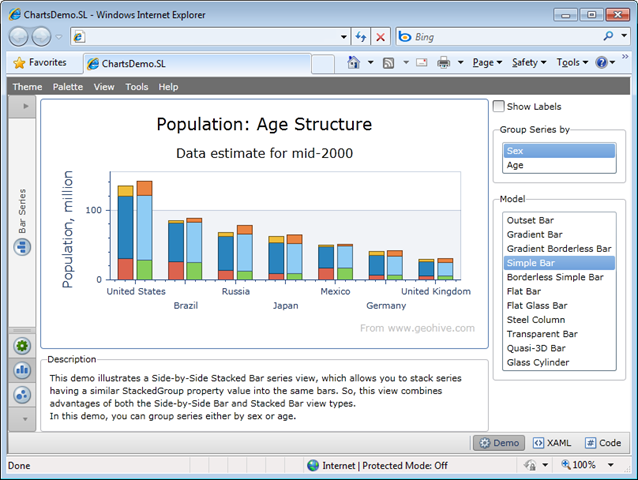Toggle the Show Labels checkbox
This screenshot has width=638, height=480.
point(498,106)
